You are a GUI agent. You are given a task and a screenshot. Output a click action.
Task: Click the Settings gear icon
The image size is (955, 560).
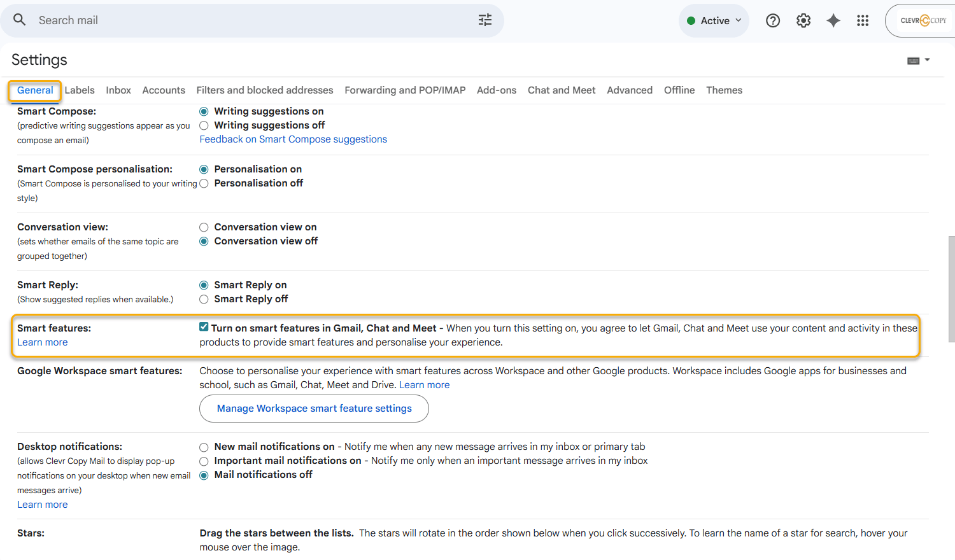pyautogui.click(x=803, y=20)
